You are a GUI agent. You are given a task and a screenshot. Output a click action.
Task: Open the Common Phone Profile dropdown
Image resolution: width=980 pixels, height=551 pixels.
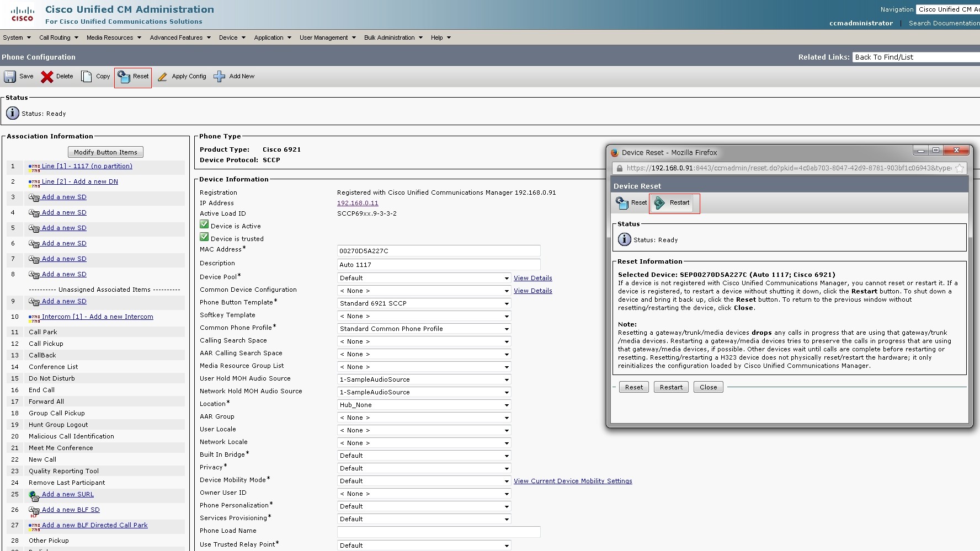pos(424,329)
